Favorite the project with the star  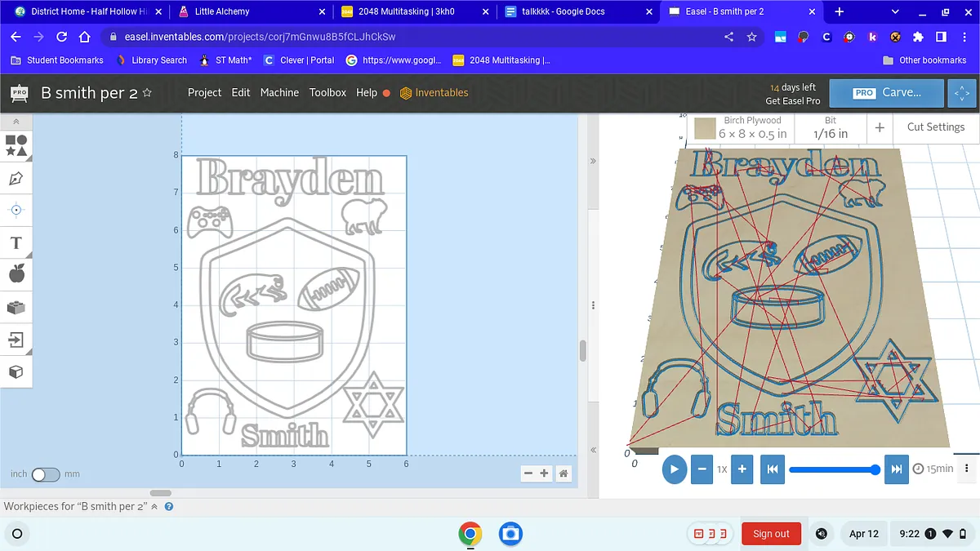click(x=147, y=93)
